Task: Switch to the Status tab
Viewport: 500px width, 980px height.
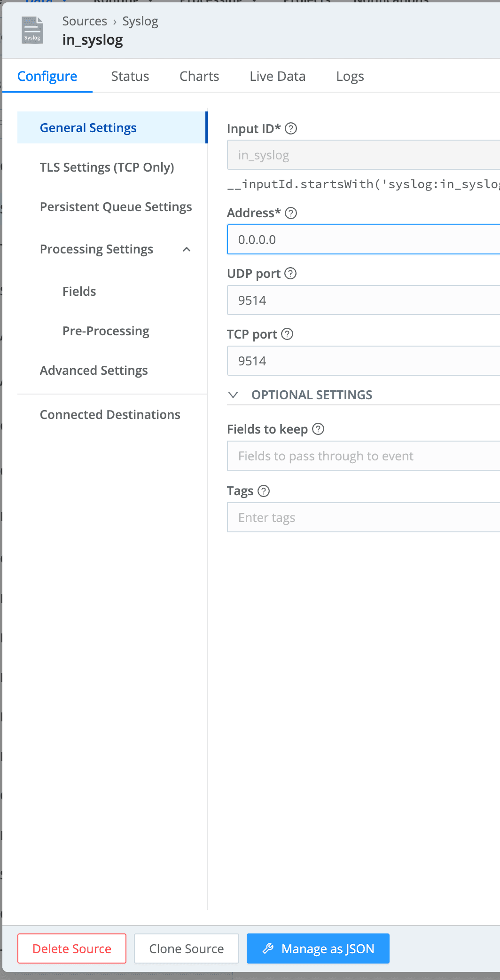Action: 130,76
